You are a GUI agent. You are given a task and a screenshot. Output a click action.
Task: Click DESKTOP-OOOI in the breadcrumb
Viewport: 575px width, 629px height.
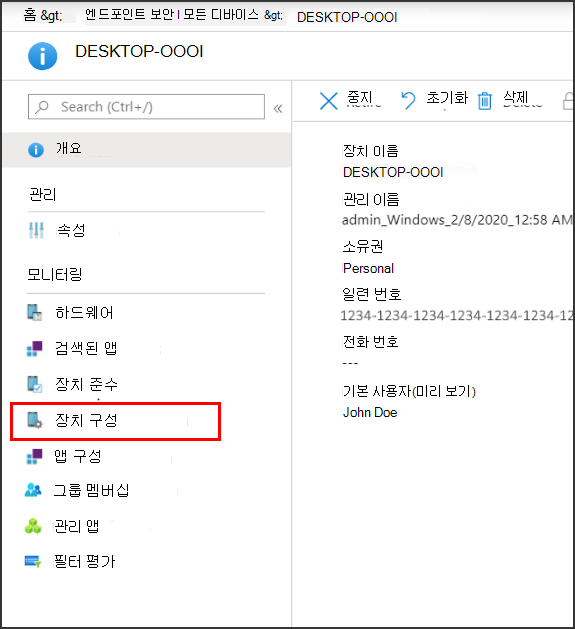(347, 17)
